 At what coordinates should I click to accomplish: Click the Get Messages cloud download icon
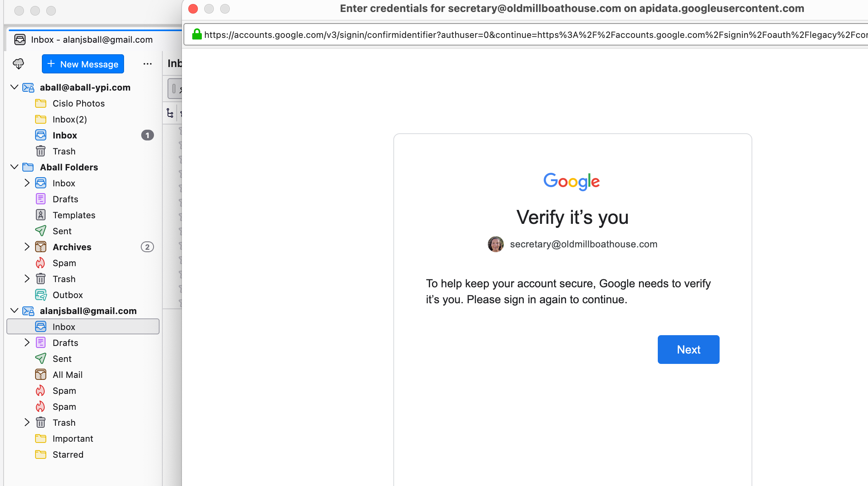(x=18, y=64)
